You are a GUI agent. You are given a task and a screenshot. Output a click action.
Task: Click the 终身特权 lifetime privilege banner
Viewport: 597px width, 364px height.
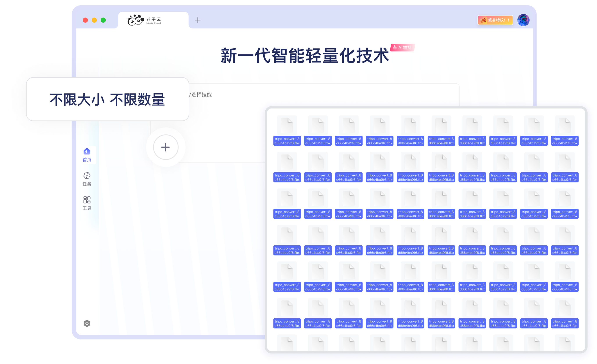pyautogui.click(x=495, y=20)
